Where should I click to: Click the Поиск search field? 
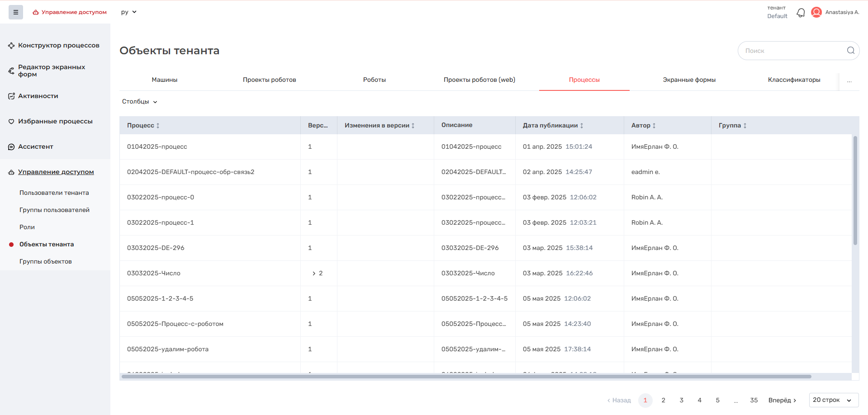click(x=792, y=51)
